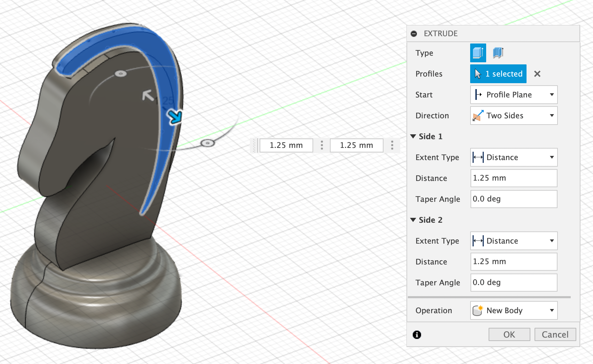Screen dimensions: 593x364
Task: Open the Start 'Profile Plane' dropdown
Action: pyautogui.click(x=514, y=95)
